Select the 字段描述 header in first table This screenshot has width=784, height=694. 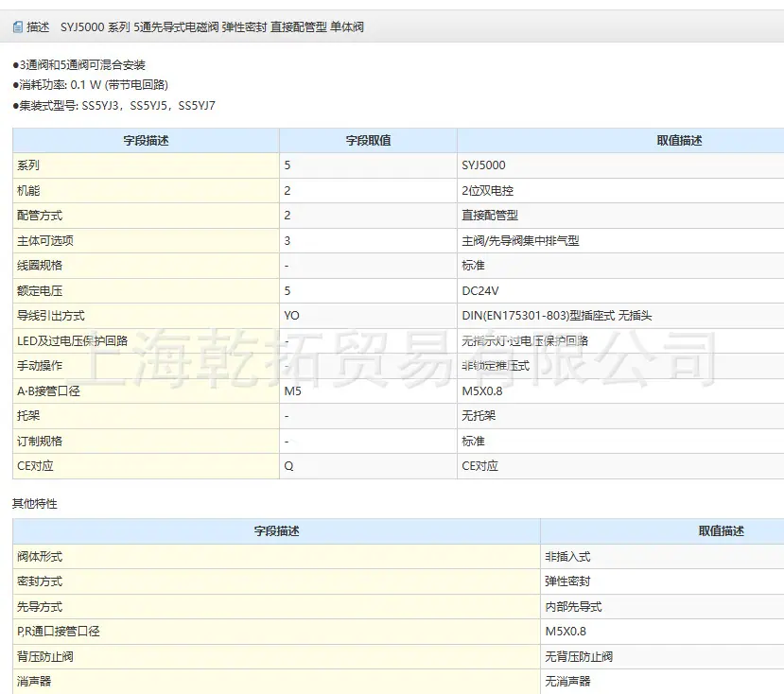click(146, 141)
